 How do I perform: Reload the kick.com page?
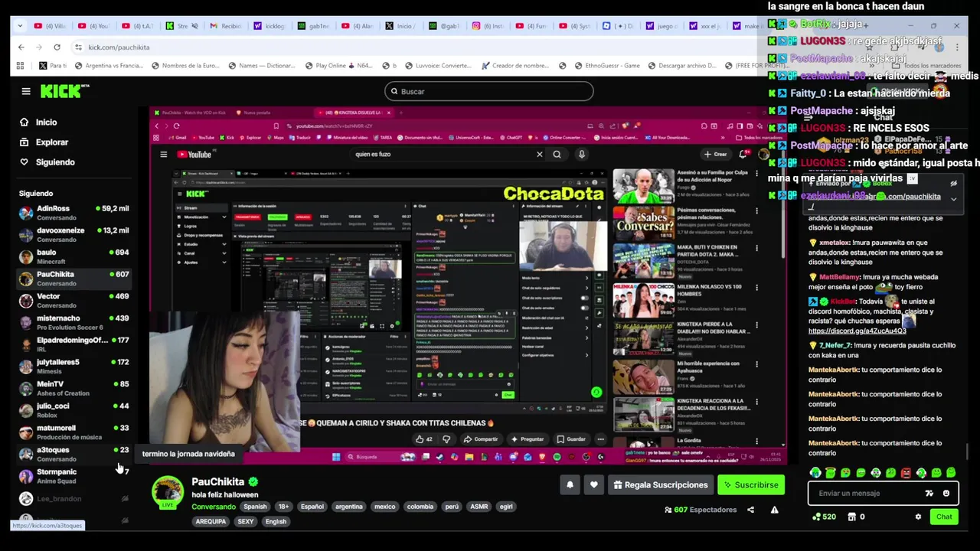point(57,47)
